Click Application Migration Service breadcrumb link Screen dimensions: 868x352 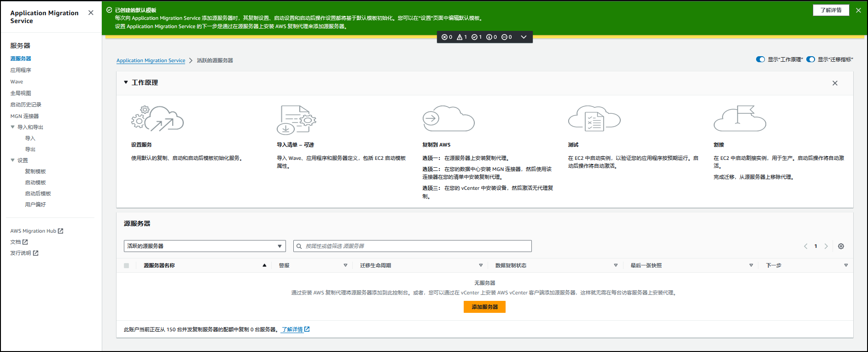(151, 60)
